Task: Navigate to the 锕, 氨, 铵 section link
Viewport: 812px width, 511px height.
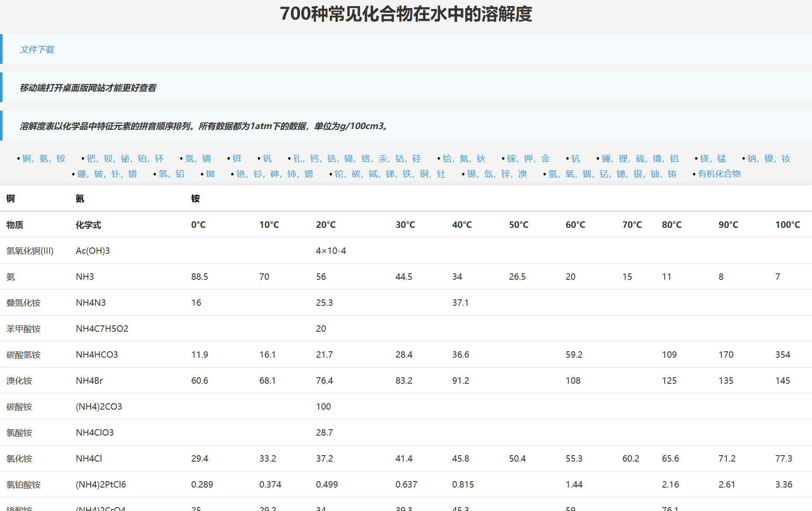Action: point(44,158)
